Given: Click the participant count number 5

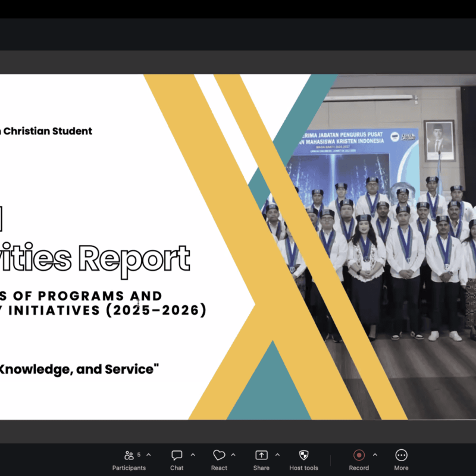Looking at the screenshot, I should [x=139, y=455].
